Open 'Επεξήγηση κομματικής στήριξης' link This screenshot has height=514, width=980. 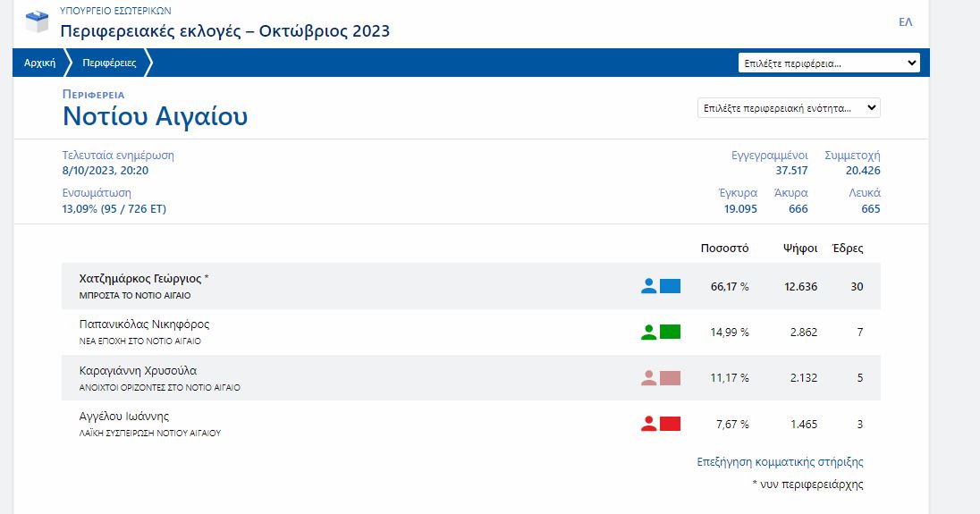pyautogui.click(x=780, y=462)
